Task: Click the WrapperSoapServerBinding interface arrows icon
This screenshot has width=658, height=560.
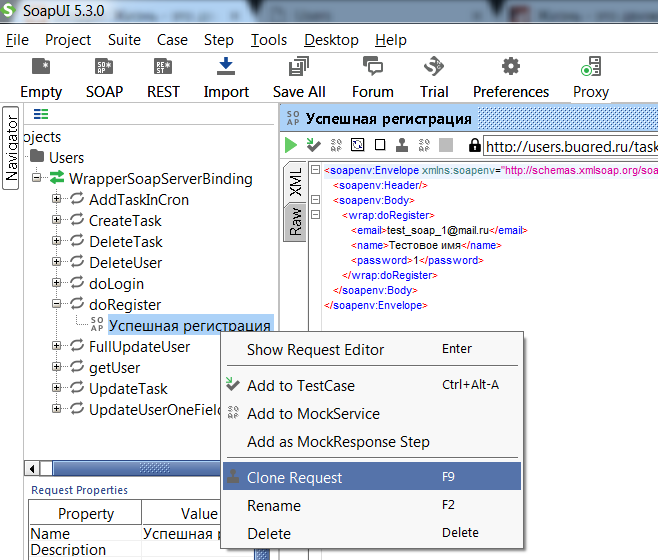Action: pyautogui.click(x=57, y=178)
